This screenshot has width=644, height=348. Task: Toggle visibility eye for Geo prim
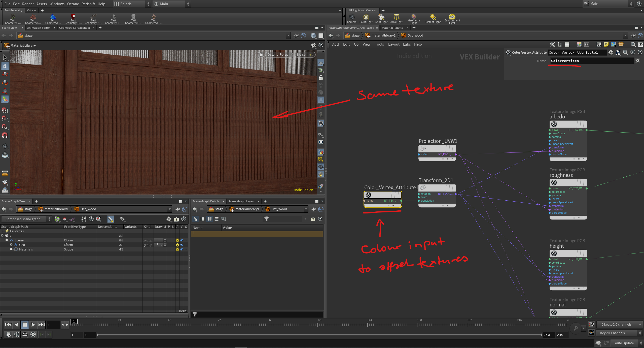tap(182, 245)
